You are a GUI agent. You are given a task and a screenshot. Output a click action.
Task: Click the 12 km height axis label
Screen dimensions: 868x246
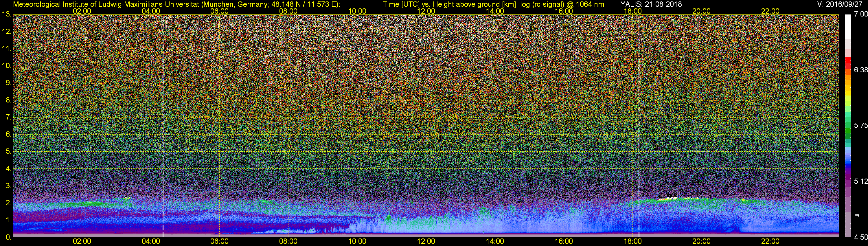pyautogui.click(x=7, y=31)
